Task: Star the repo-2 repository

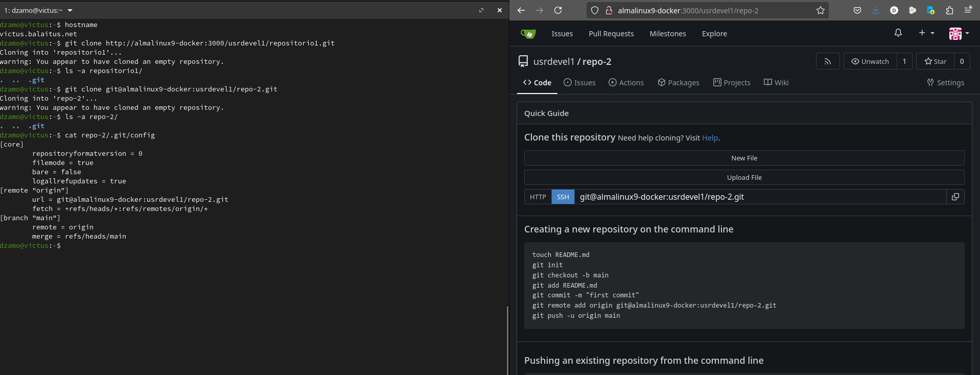Action: (935, 61)
